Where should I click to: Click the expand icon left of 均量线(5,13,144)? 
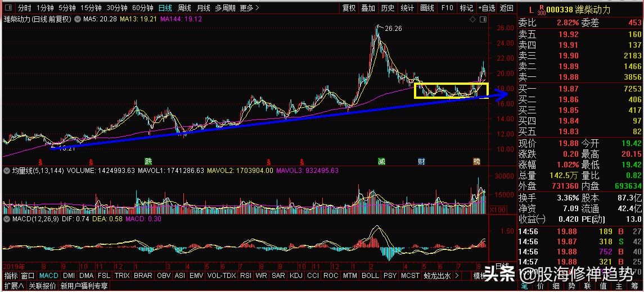7,170
